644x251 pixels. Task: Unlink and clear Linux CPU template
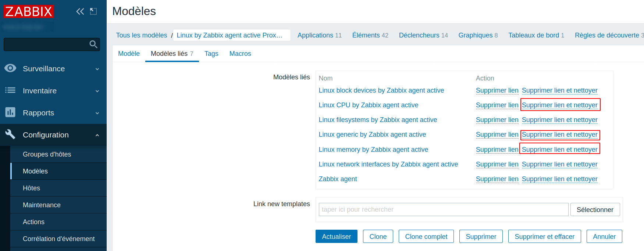tap(559, 105)
